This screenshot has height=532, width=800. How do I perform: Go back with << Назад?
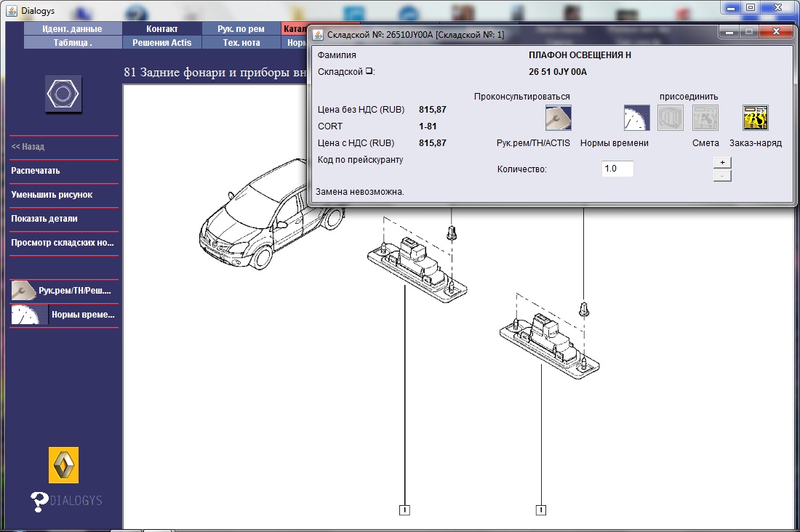click(x=28, y=146)
